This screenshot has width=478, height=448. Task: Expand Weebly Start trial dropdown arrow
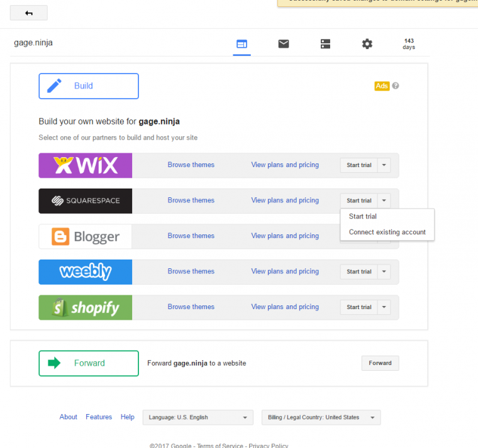coord(384,271)
